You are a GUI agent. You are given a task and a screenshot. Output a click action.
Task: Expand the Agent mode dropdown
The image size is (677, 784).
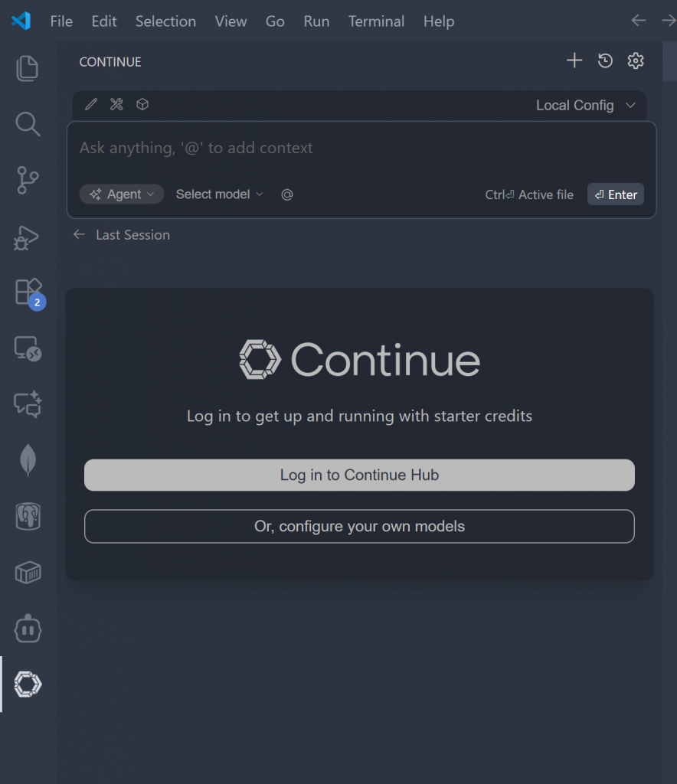click(122, 194)
